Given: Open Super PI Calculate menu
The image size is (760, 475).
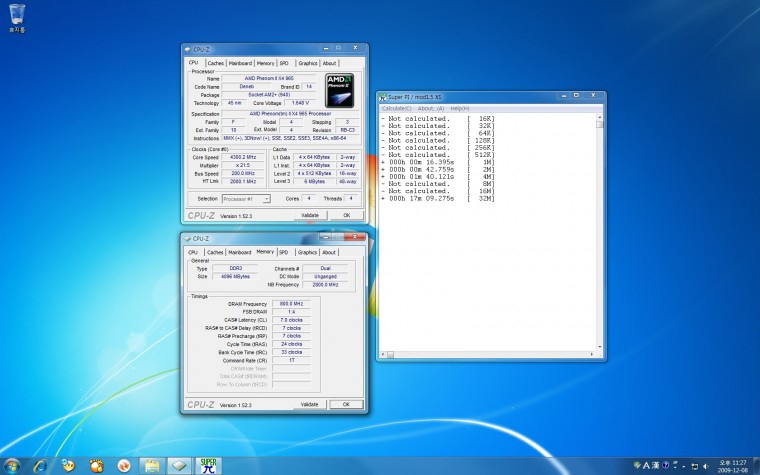Looking at the screenshot, I should (396, 109).
